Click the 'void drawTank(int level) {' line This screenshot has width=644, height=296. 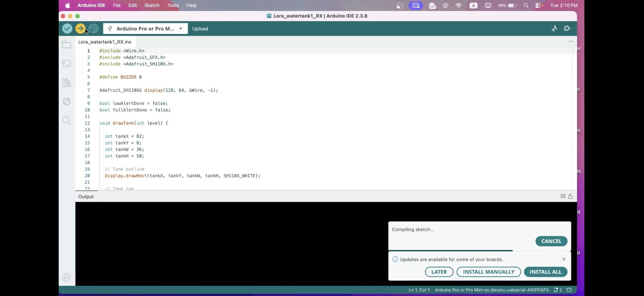(134, 123)
